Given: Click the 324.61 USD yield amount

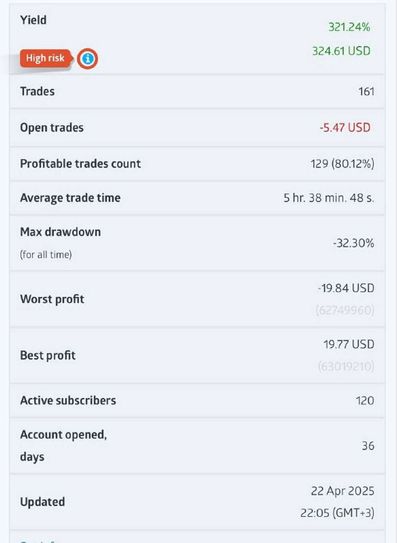Looking at the screenshot, I should (x=341, y=51).
